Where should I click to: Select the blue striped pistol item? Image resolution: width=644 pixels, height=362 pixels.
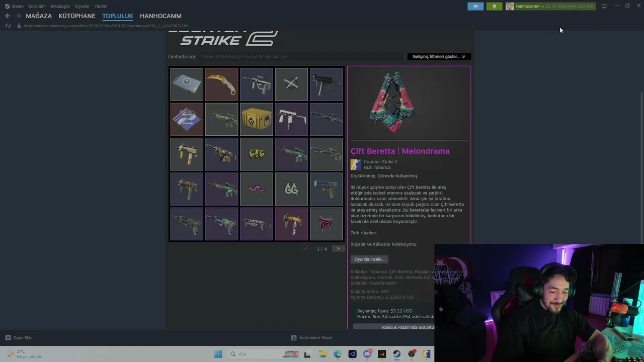coord(327,189)
